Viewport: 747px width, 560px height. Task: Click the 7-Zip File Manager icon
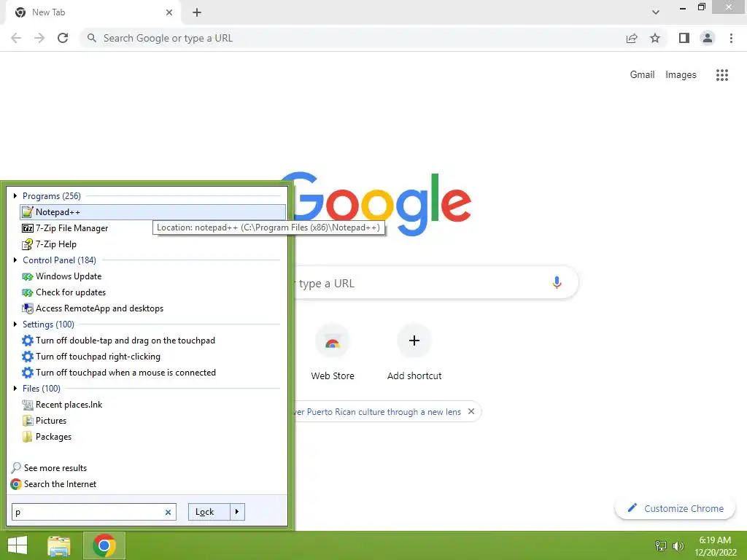coord(28,228)
